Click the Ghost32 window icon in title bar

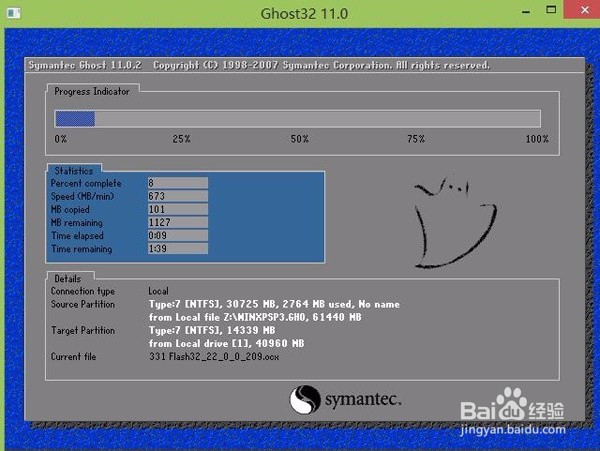[14, 13]
